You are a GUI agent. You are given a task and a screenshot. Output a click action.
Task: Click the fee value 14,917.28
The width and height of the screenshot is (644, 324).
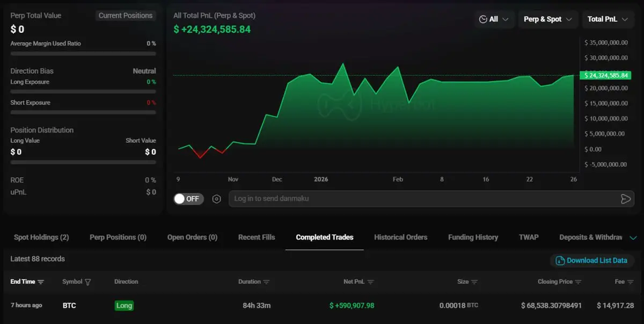pyautogui.click(x=616, y=305)
